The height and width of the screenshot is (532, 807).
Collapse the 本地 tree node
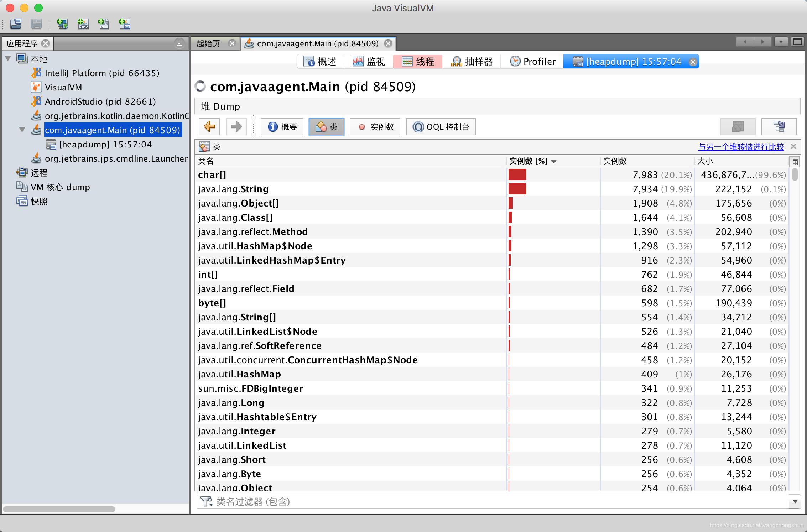8,58
